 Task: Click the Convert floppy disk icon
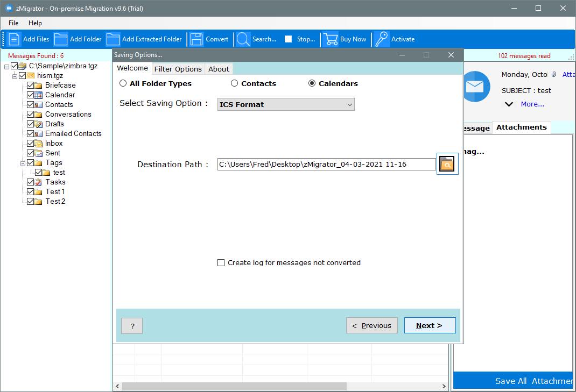196,39
